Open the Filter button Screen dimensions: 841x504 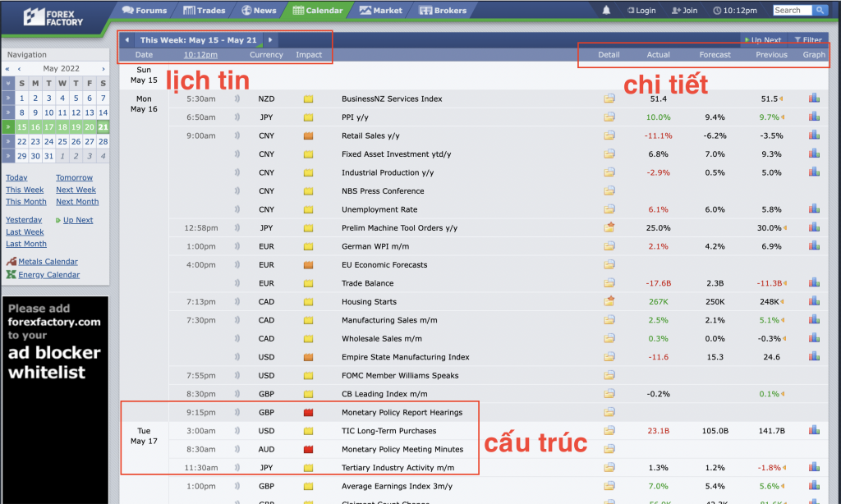pyautogui.click(x=808, y=39)
